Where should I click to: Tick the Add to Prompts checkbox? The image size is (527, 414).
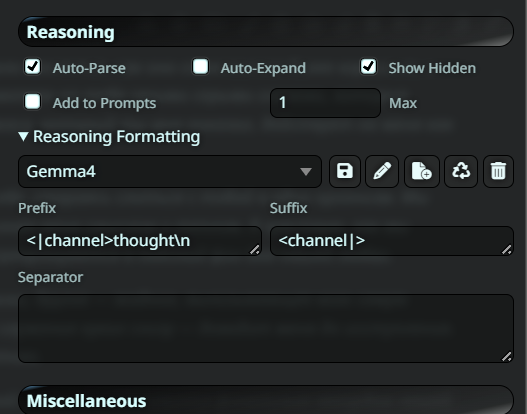[x=33, y=101]
